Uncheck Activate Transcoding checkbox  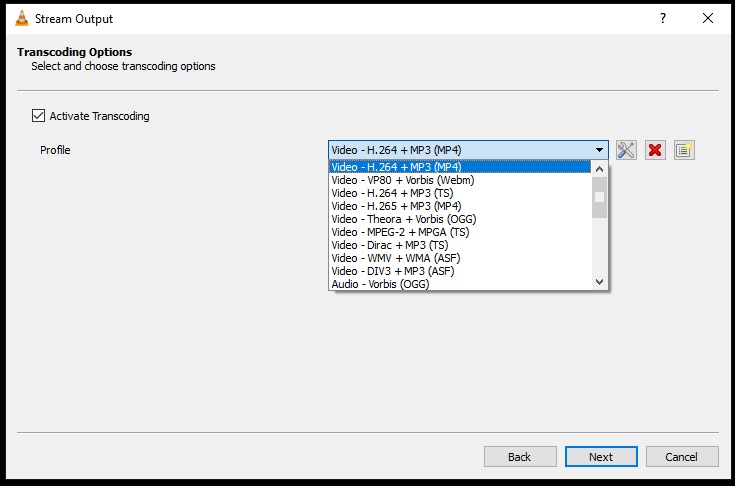[x=38, y=116]
